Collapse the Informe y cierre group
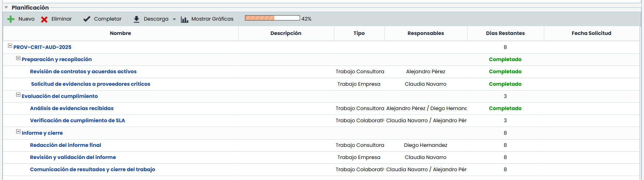Screen dimensions: 644x180 (x=18, y=132)
